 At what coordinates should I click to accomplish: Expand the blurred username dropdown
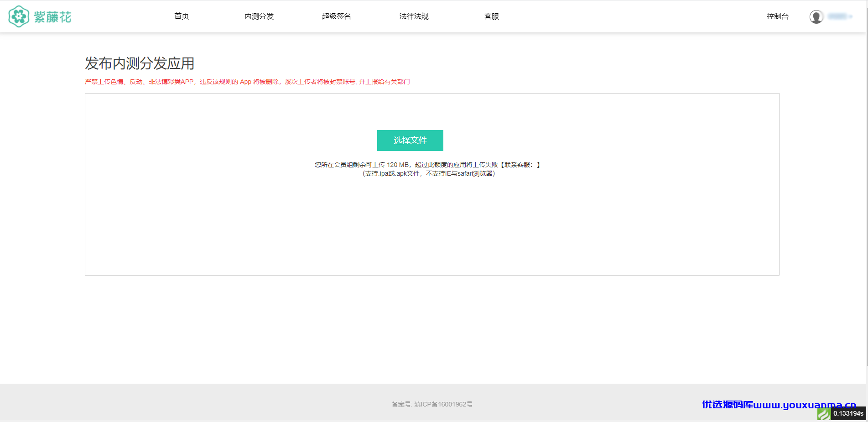[x=840, y=16]
